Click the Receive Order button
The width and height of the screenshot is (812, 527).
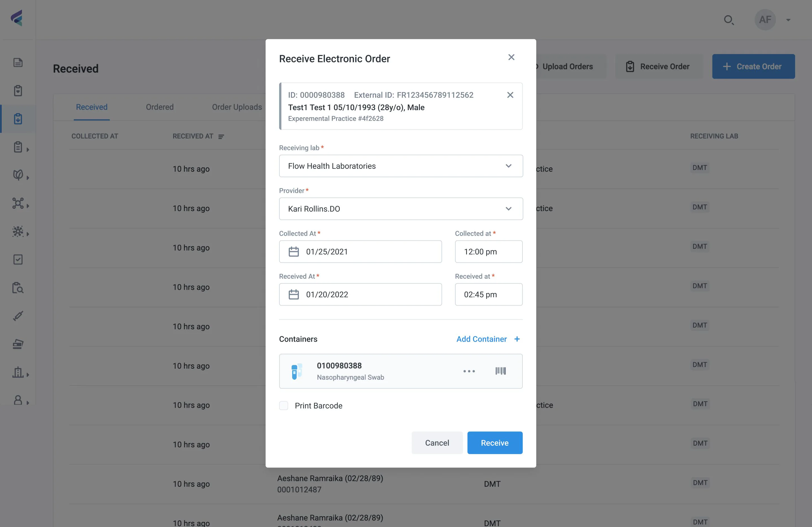tap(659, 67)
